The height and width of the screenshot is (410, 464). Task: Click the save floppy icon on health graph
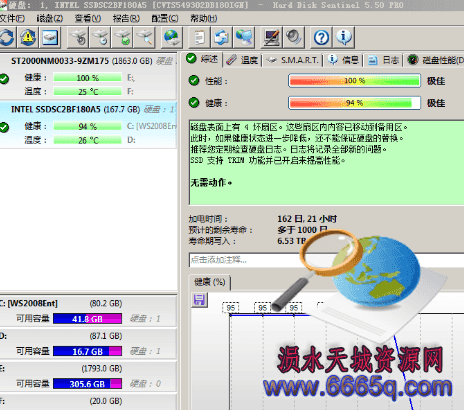click(199, 300)
